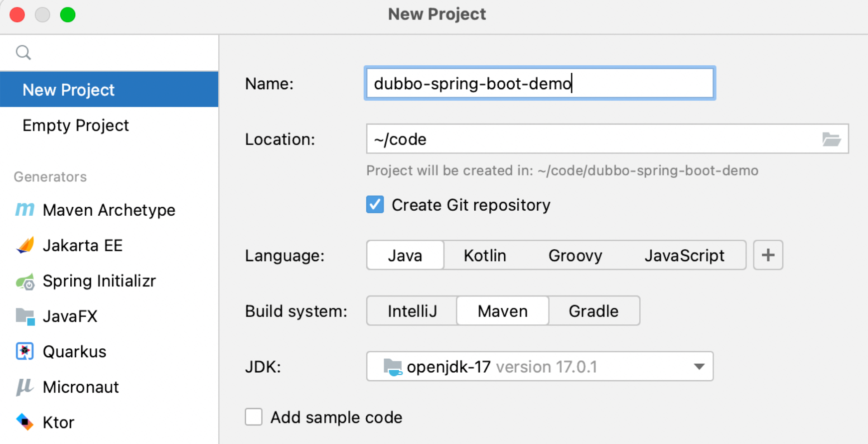Pick the Micronaut generator icon
Image resolution: width=868 pixels, height=444 pixels.
(25, 387)
